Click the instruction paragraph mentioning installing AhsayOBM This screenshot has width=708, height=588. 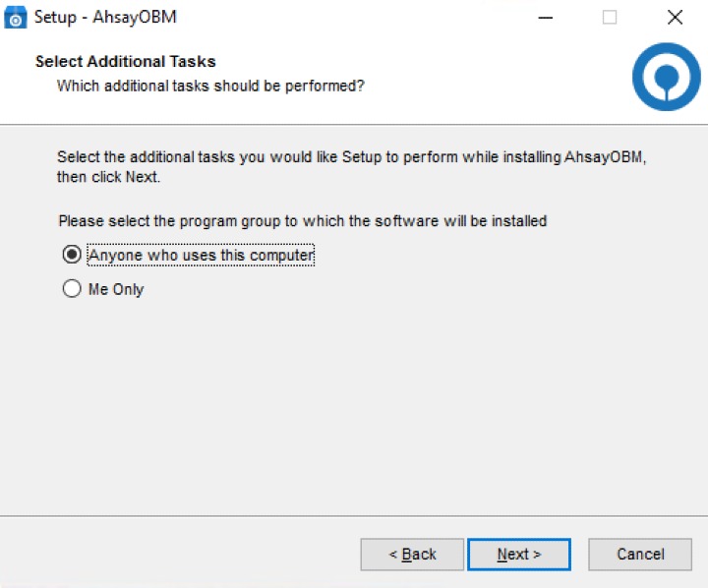(x=351, y=166)
